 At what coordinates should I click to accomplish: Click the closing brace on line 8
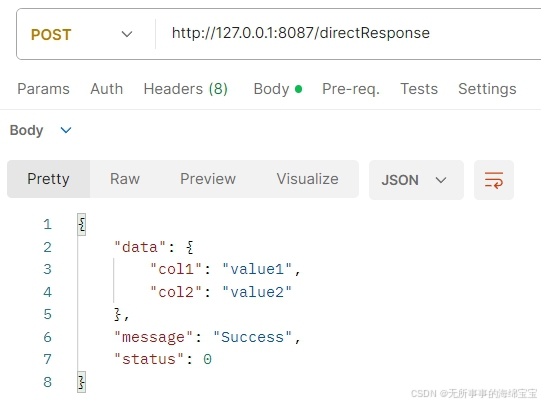click(81, 382)
